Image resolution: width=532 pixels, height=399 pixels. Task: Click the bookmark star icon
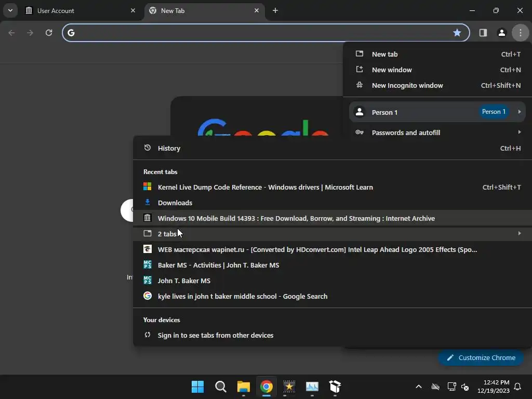click(457, 33)
